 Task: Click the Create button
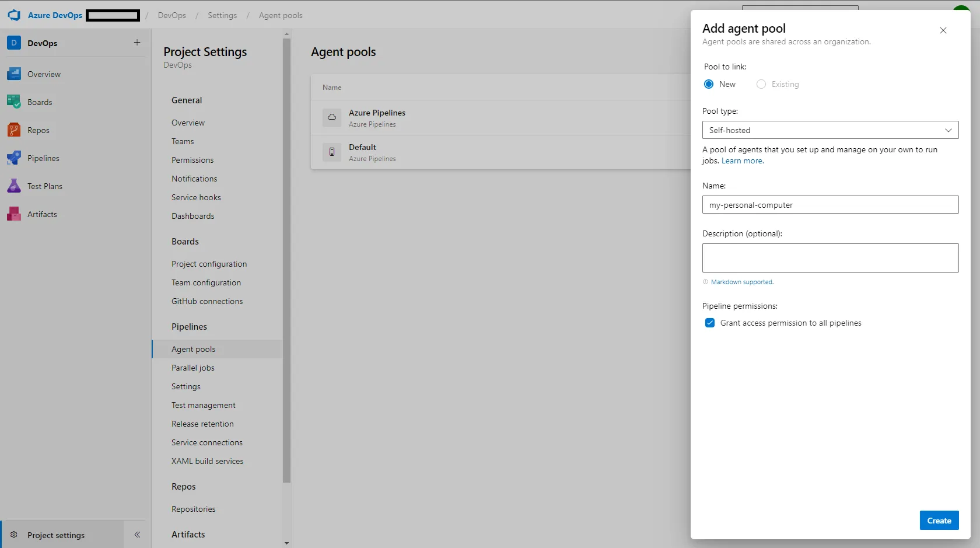pos(939,521)
